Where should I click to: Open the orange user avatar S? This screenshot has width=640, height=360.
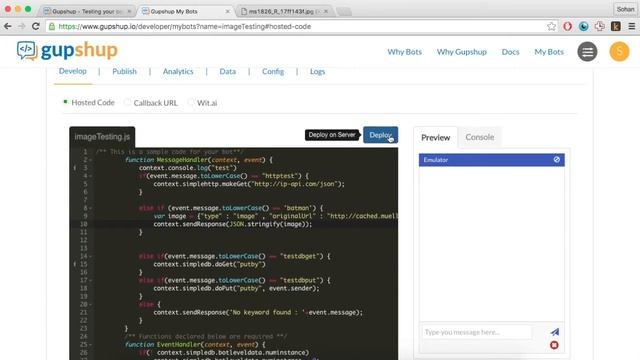tap(619, 52)
